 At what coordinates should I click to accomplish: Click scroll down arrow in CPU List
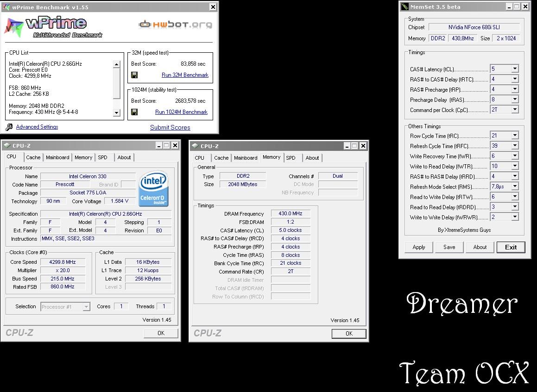tap(116, 112)
